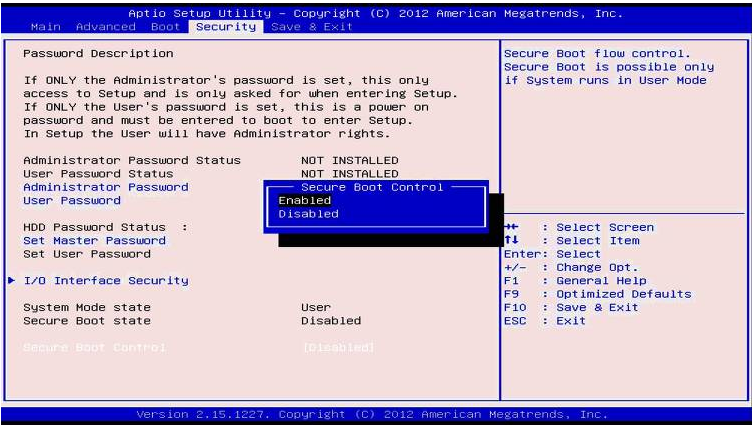Viewport: 753px width, 426px height.
Task: Click Set Master Password
Action: coord(94,240)
